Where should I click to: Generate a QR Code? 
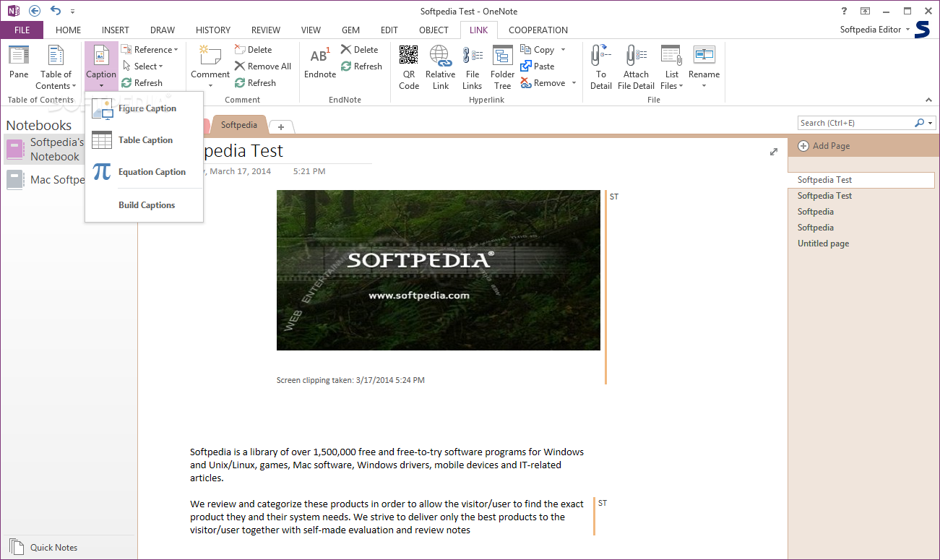[409, 67]
